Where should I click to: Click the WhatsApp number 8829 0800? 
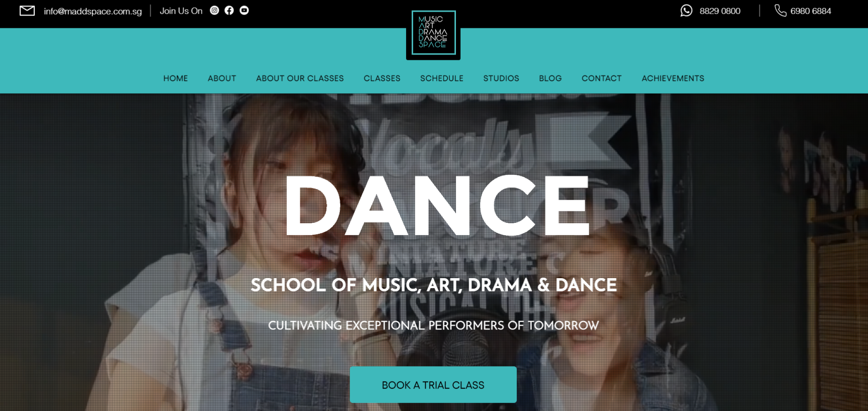point(720,11)
